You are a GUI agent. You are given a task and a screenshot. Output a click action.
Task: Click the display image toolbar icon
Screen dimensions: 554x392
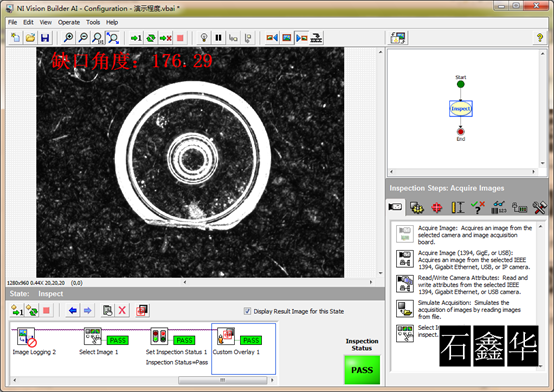pos(287,38)
